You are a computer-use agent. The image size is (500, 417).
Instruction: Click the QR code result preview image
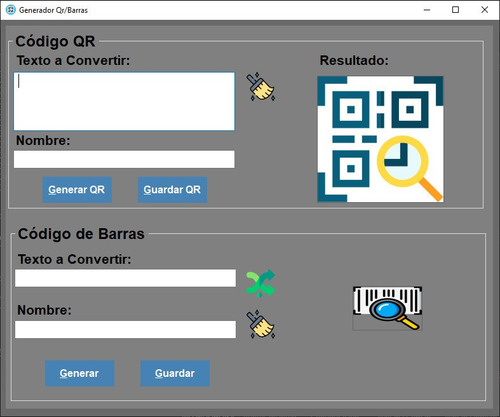pyautogui.click(x=380, y=139)
